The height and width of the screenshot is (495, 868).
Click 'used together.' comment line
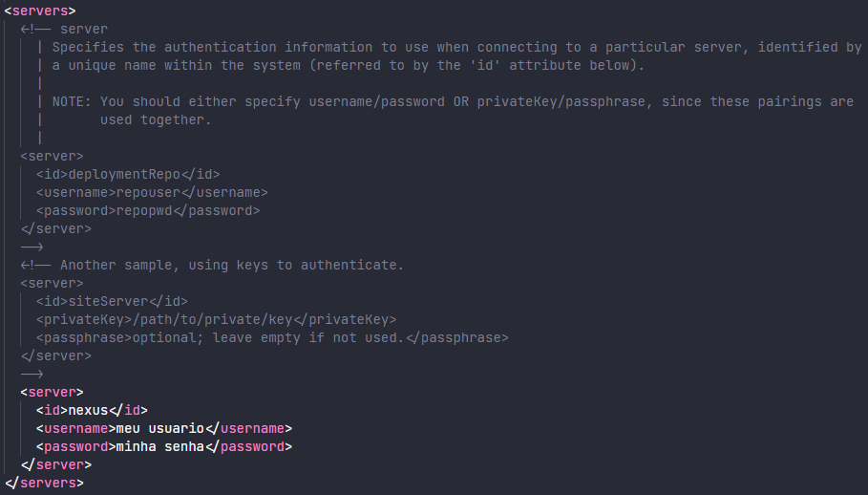[156, 120]
